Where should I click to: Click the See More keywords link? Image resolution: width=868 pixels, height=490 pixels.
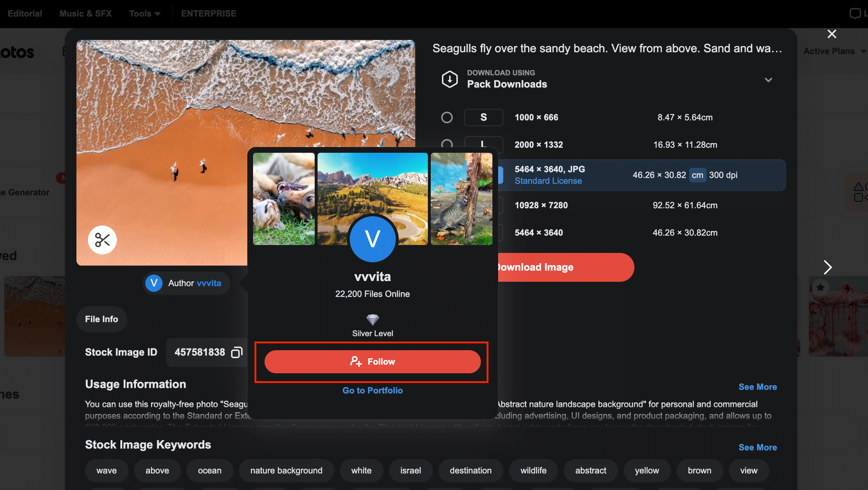pos(758,446)
